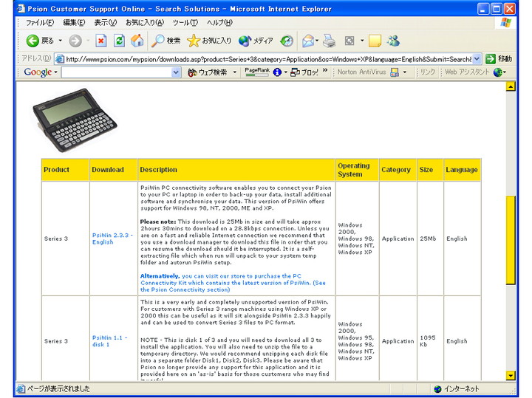This screenshot has height=398, width=532.
Task: Open the Favorites (お気に入り) menu
Action: (x=145, y=23)
